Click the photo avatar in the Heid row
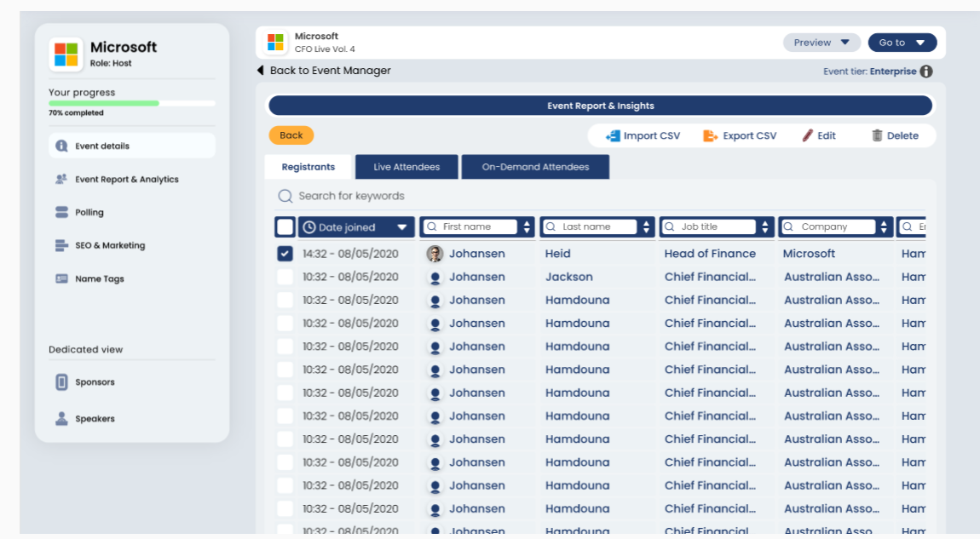This screenshot has height=539, width=980. [x=435, y=254]
